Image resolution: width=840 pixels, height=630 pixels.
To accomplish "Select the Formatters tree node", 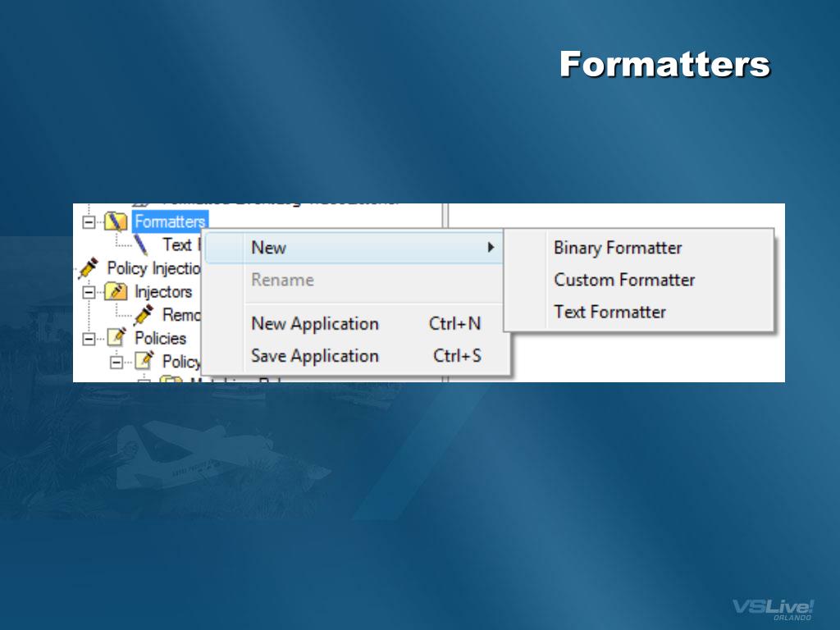I will point(170,221).
